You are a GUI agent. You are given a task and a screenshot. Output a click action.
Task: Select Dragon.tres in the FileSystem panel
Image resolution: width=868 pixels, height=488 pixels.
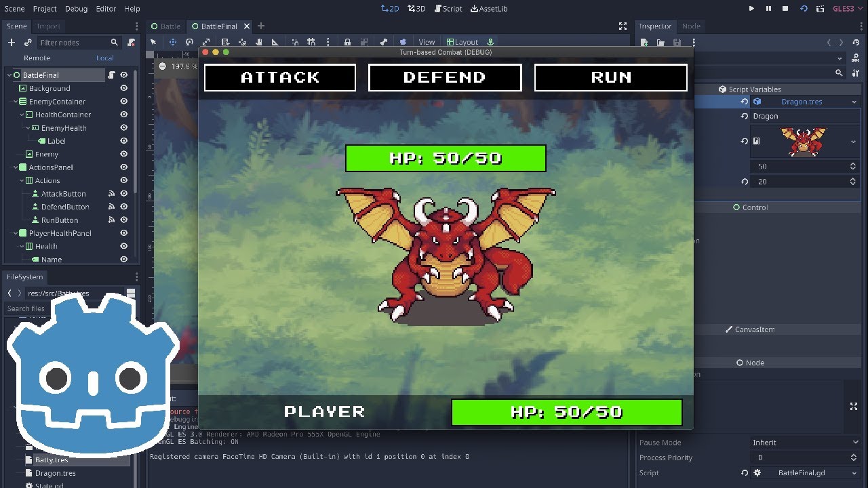click(56, 473)
